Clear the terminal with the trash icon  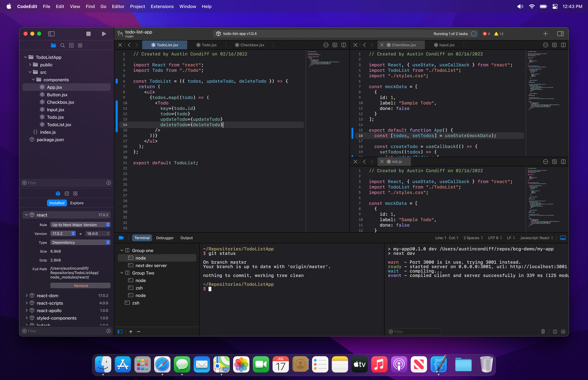pyautogui.click(x=543, y=332)
